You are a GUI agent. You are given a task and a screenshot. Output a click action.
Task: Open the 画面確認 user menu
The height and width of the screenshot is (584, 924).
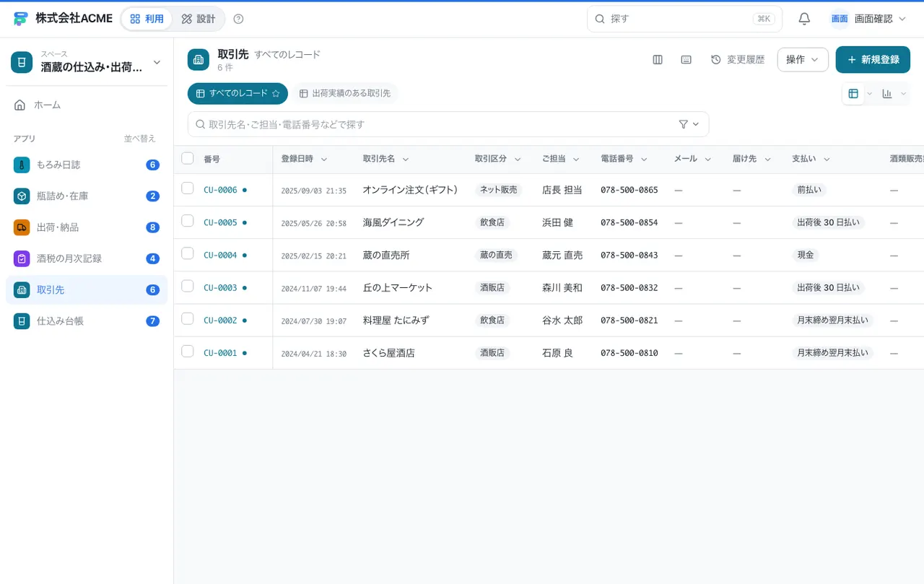[x=868, y=19]
